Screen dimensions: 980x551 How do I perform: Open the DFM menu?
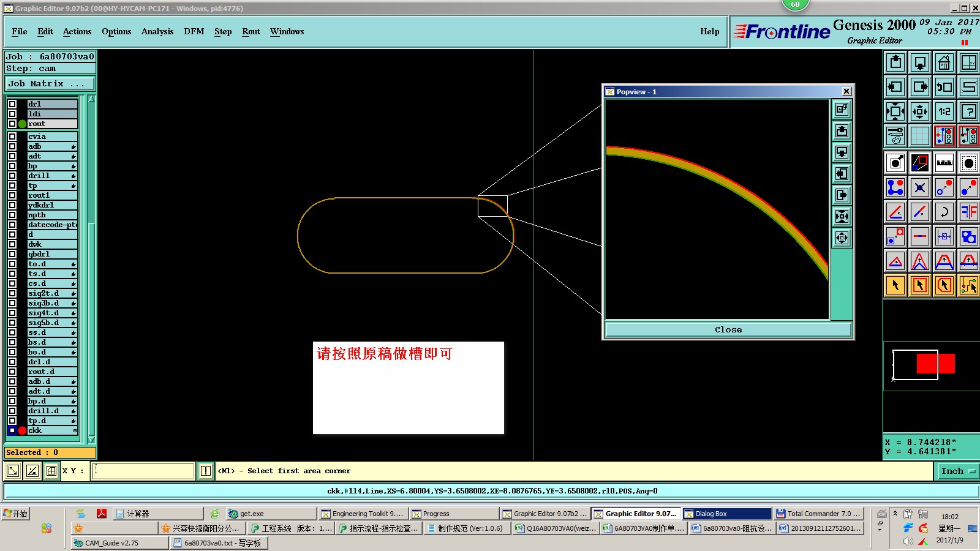(x=194, y=32)
